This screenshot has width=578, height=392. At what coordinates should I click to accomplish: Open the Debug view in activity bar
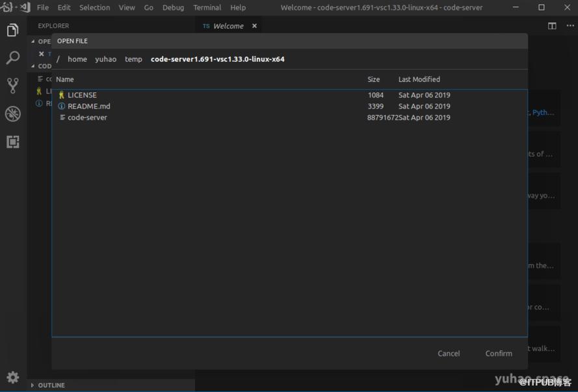[x=13, y=114]
